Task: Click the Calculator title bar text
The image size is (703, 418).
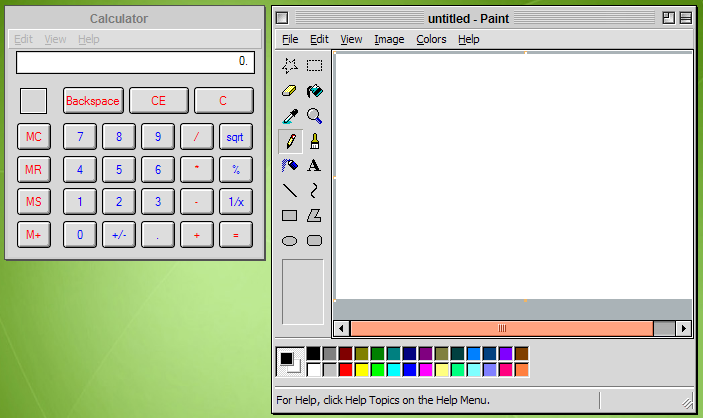Action: pos(119,19)
